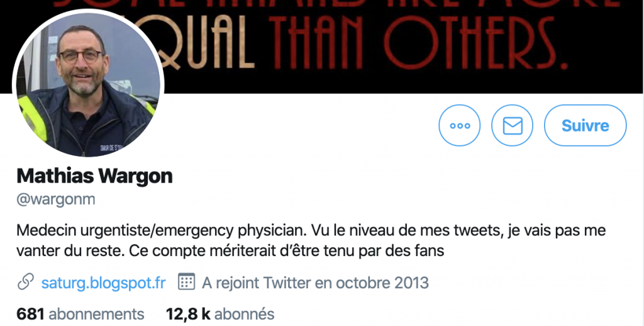The height and width of the screenshot is (326, 644).
Task: Click the calendar joined-date icon
Action: click(186, 281)
